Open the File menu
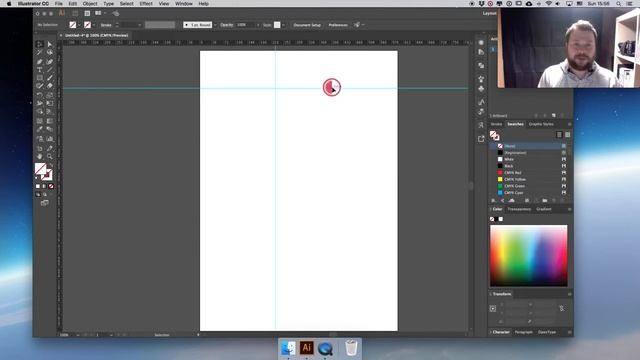Screen dimensions: 640x360 [59, 4]
